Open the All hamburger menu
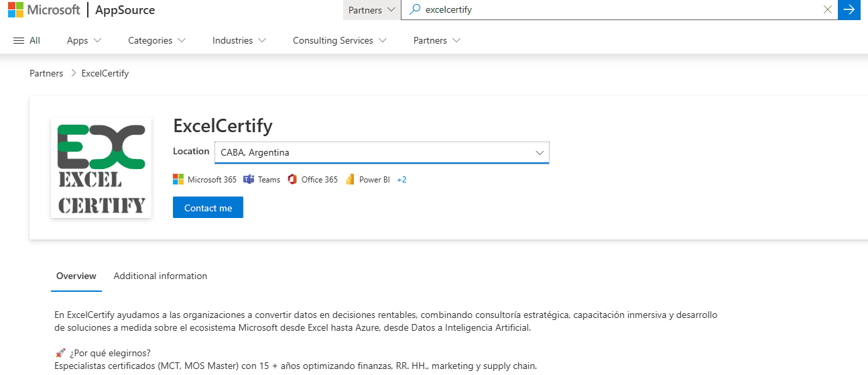The width and height of the screenshot is (868, 375). [27, 40]
